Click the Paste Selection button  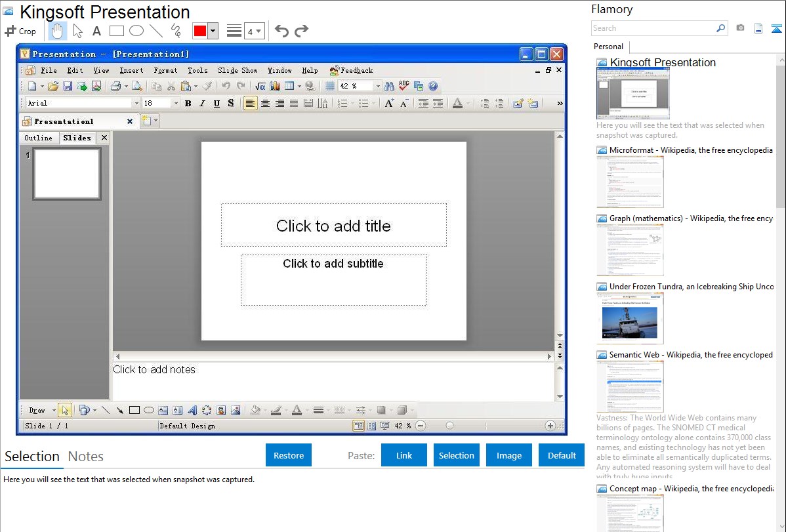[x=456, y=455]
